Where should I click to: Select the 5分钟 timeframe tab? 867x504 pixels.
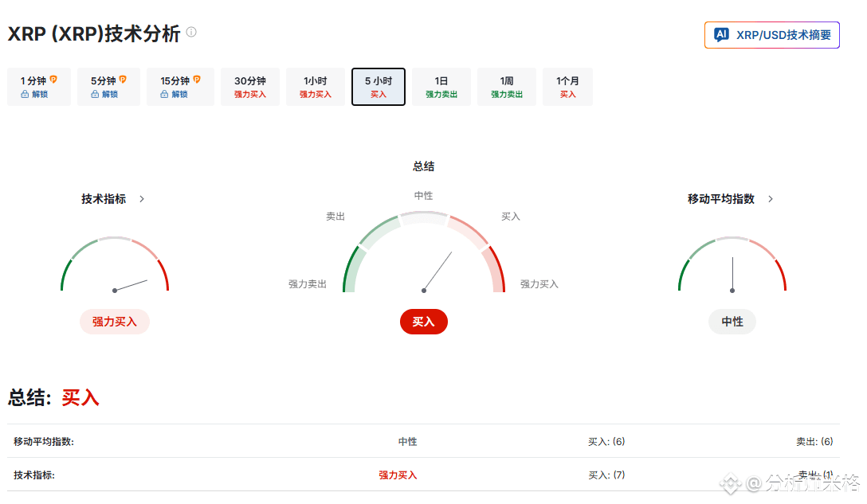(108, 87)
